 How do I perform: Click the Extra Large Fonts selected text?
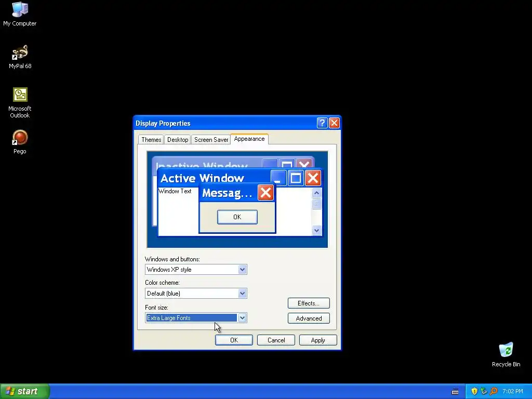(x=169, y=318)
